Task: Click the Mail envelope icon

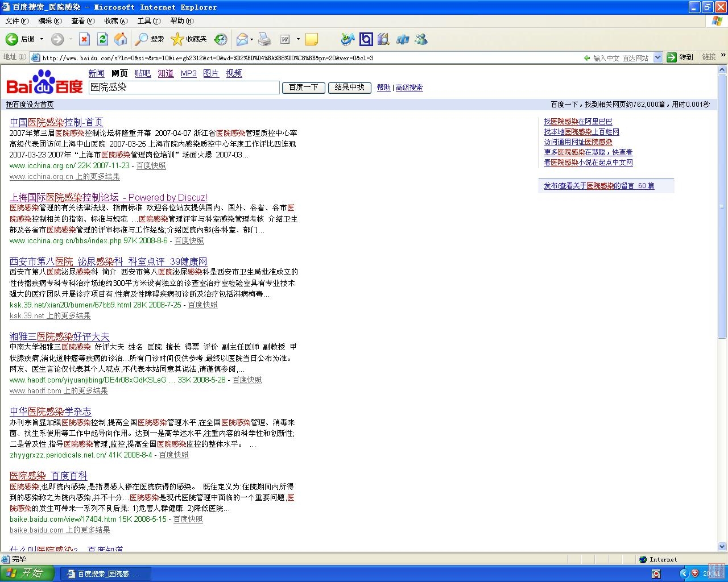Action: [x=242, y=39]
